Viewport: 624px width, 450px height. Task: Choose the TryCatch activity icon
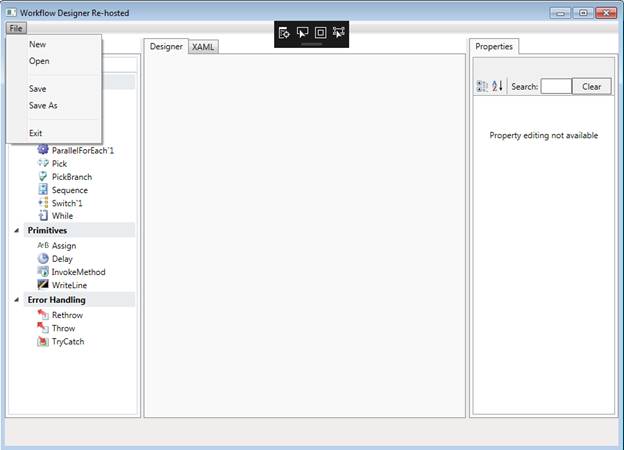click(x=43, y=341)
